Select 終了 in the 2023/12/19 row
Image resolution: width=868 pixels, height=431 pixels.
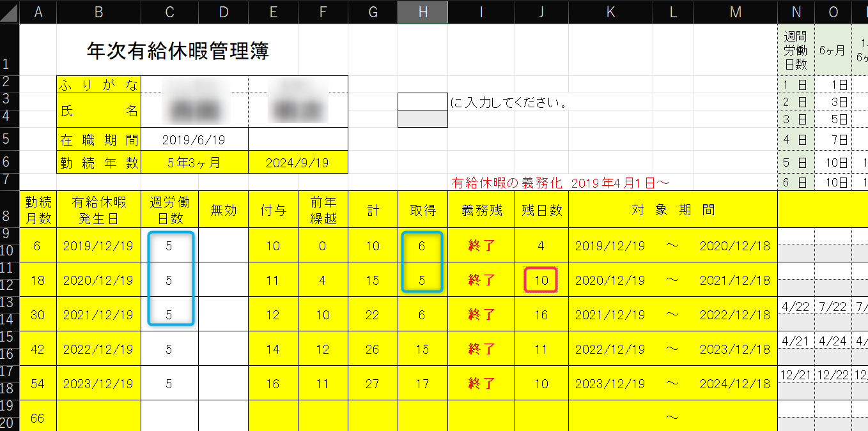click(481, 384)
